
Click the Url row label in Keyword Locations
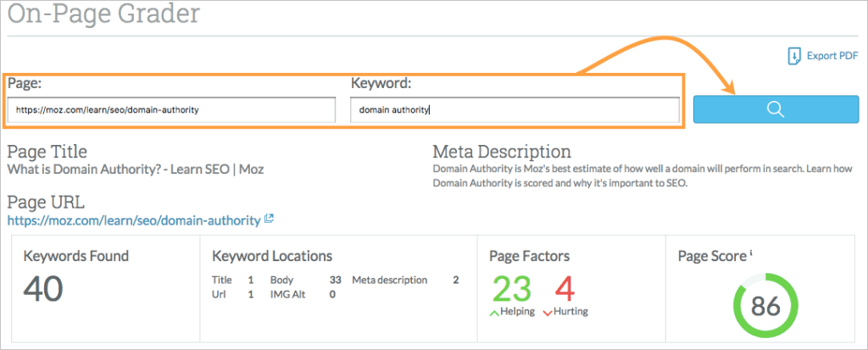click(x=219, y=295)
